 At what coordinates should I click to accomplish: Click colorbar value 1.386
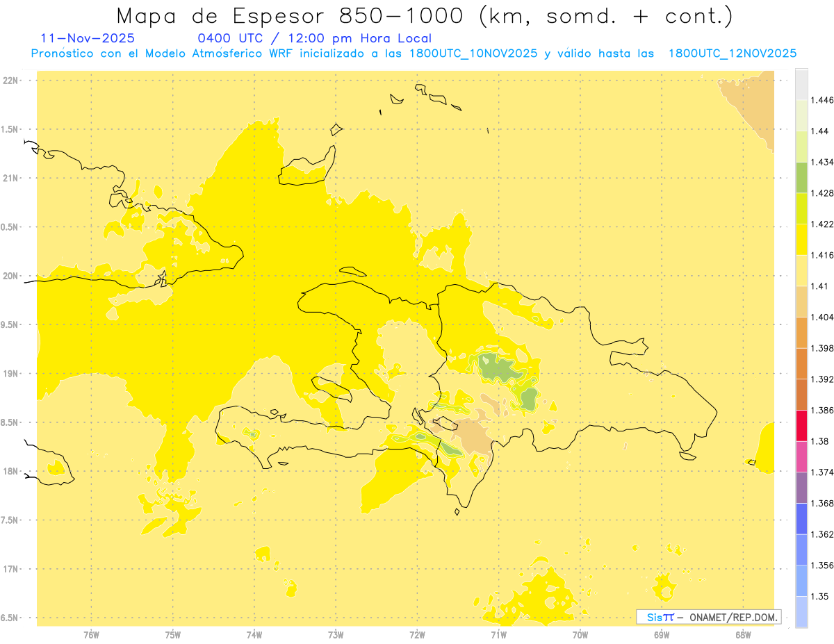coord(822,410)
